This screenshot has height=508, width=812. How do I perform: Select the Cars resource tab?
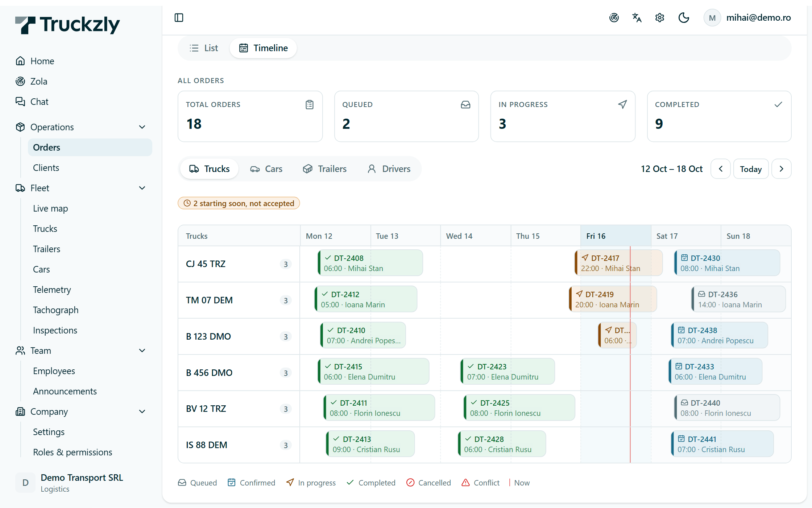pos(266,169)
